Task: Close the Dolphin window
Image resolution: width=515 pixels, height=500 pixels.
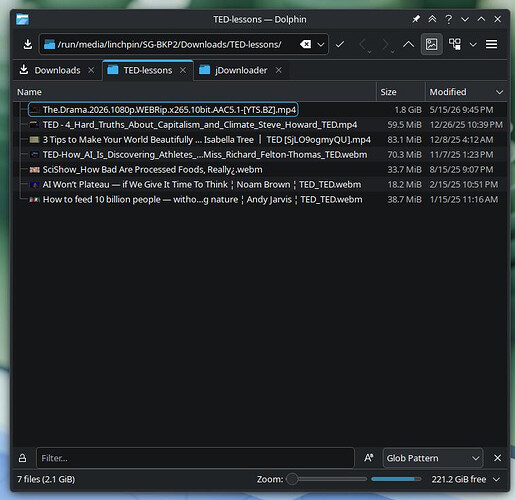Action: point(497,19)
